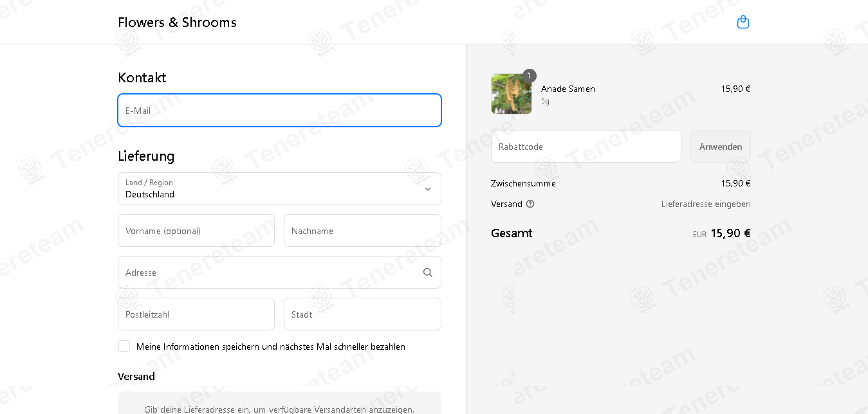This screenshot has height=414, width=868.
Task: Select the Postleitzahl field
Action: click(x=196, y=314)
